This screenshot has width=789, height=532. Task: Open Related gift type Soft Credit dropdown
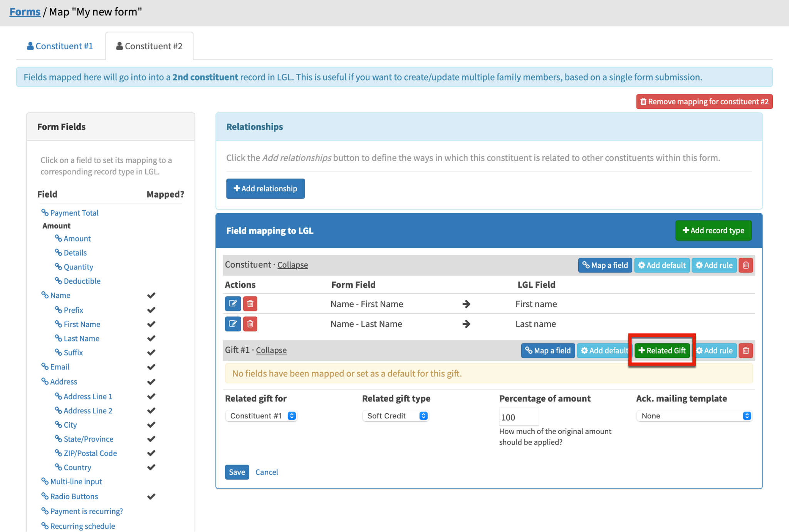tap(395, 416)
